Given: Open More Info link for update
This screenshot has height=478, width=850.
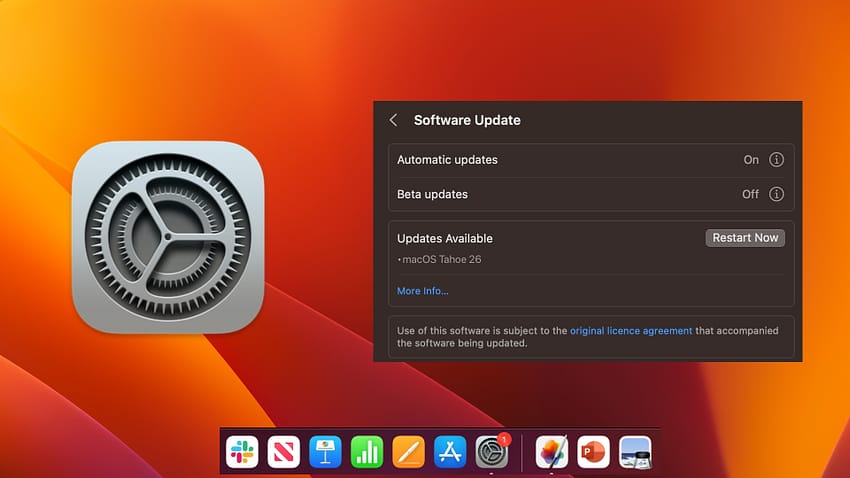Looking at the screenshot, I should pyautogui.click(x=422, y=291).
